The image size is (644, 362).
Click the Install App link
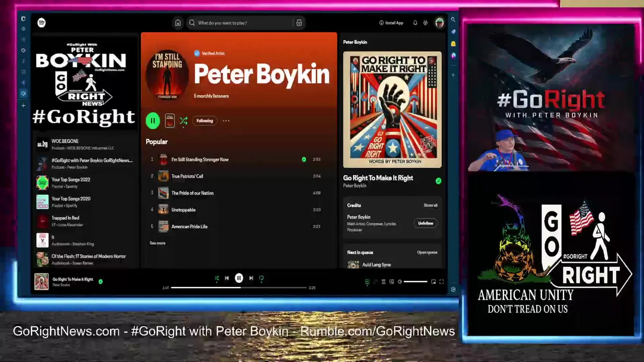coord(391,23)
